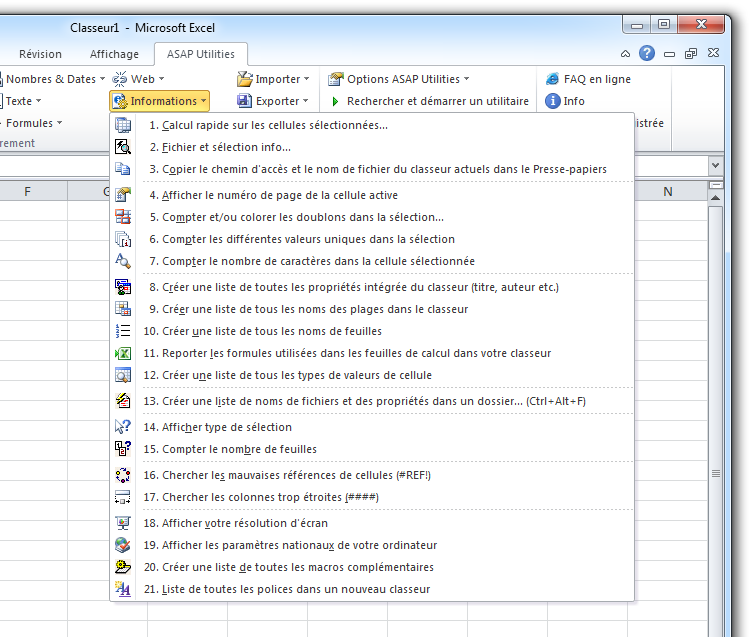Select Compter le nombre de feuilles
The height and width of the screenshot is (637, 750).
click(x=372, y=449)
